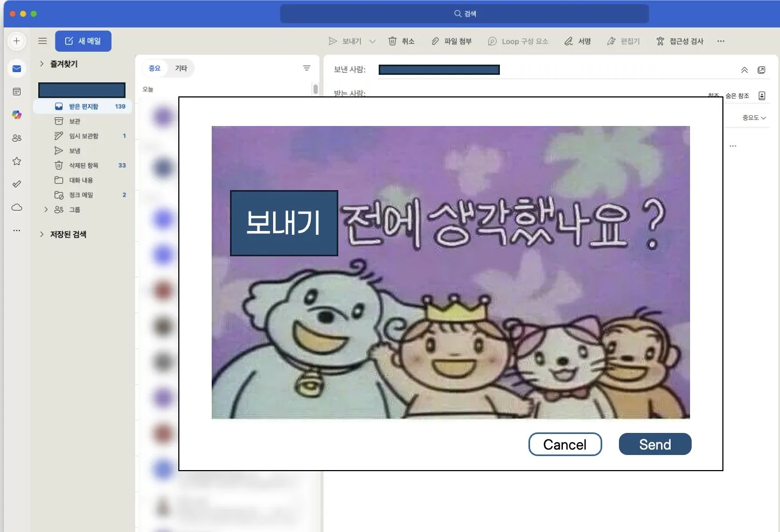Open the address book contacts icon

[x=762, y=96]
